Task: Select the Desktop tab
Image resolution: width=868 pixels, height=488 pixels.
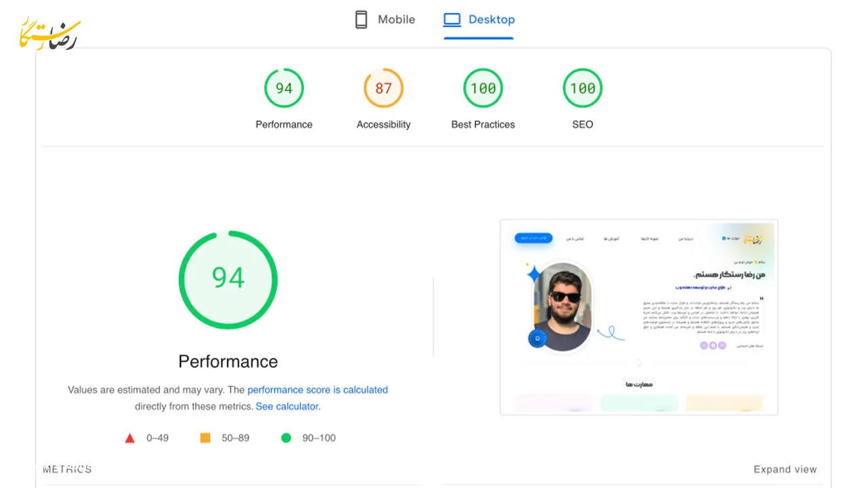Action: click(x=479, y=20)
